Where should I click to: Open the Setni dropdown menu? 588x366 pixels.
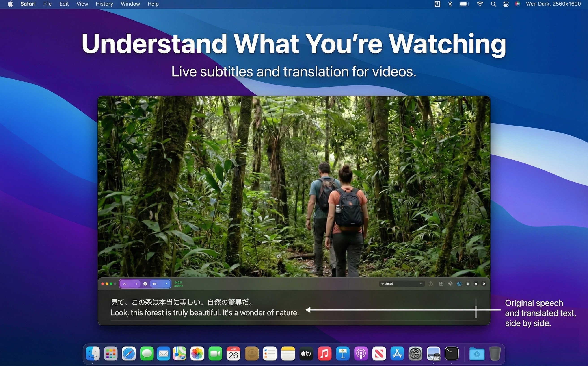point(402,284)
